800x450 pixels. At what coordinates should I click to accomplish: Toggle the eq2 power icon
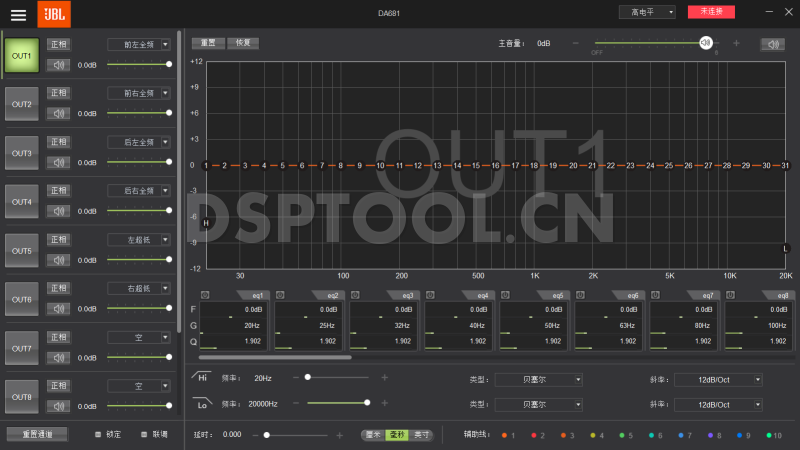click(x=280, y=295)
